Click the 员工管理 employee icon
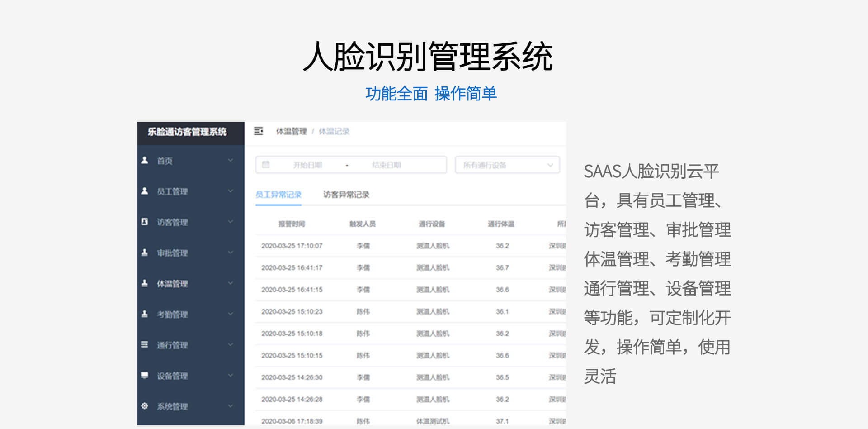Image resolution: width=868 pixels, height=429 pixels. 145,191
